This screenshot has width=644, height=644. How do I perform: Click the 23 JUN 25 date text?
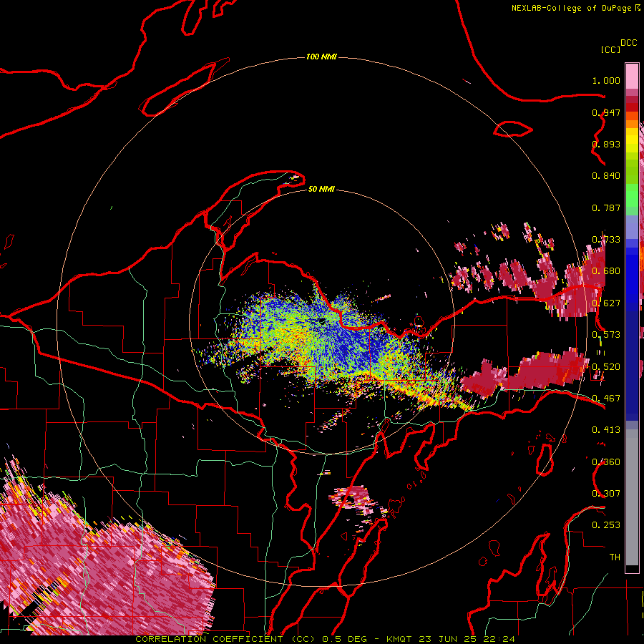448,639
